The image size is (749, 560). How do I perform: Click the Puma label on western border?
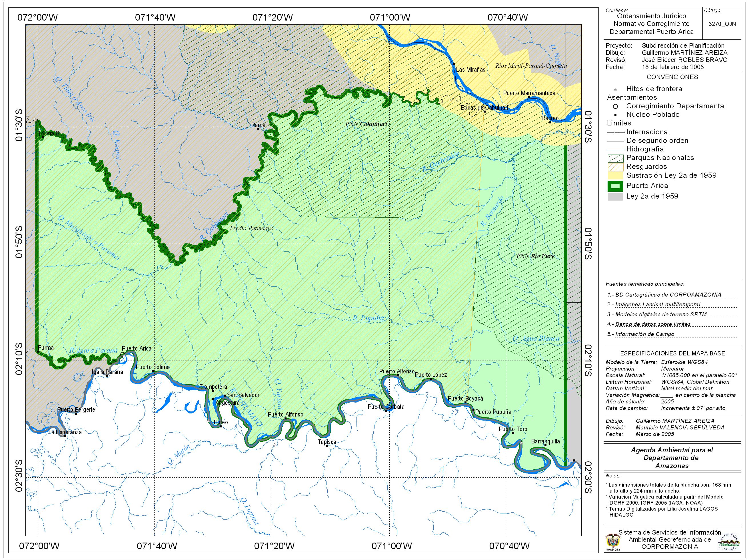pos(46,348)
